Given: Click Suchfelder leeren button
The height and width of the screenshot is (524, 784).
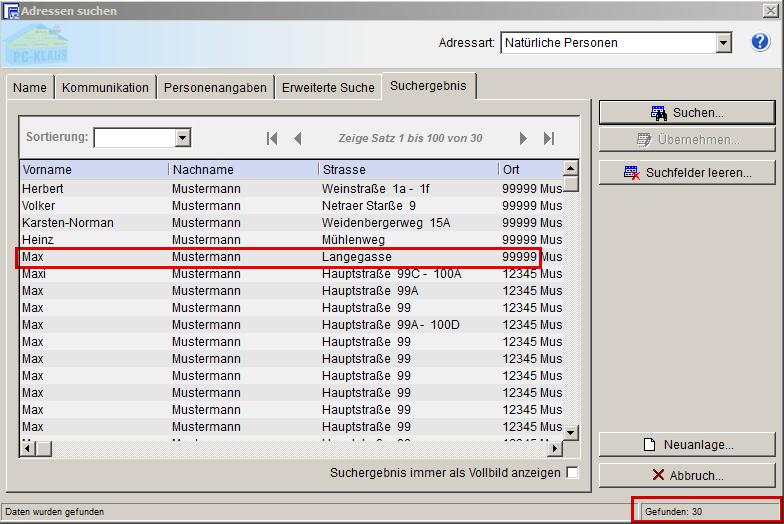Looking at the screenshot, I should [687, 173].
